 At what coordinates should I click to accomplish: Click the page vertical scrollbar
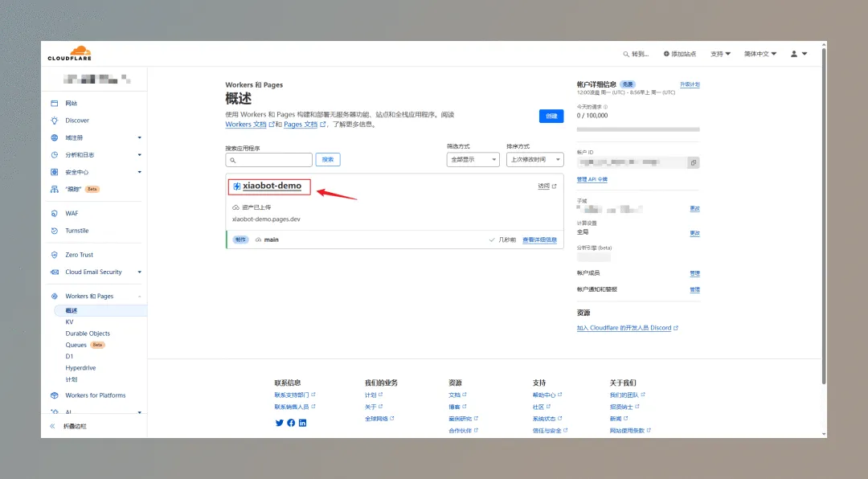tap(824, 216)
